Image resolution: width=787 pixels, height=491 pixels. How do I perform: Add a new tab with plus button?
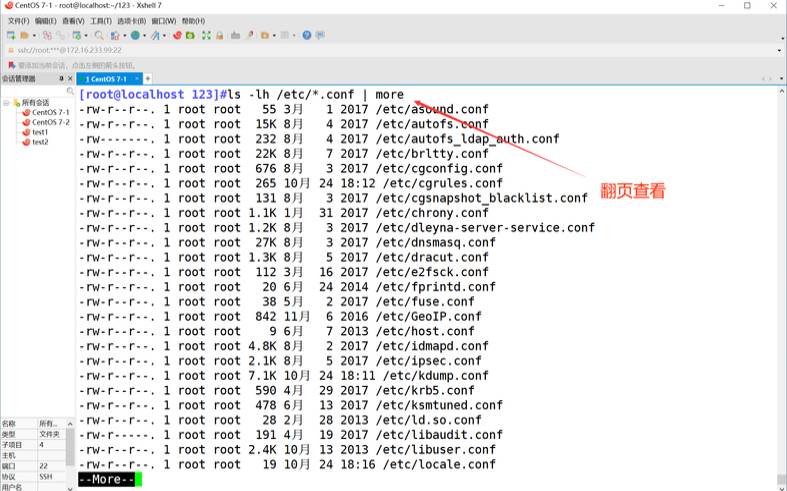[148, 79]
